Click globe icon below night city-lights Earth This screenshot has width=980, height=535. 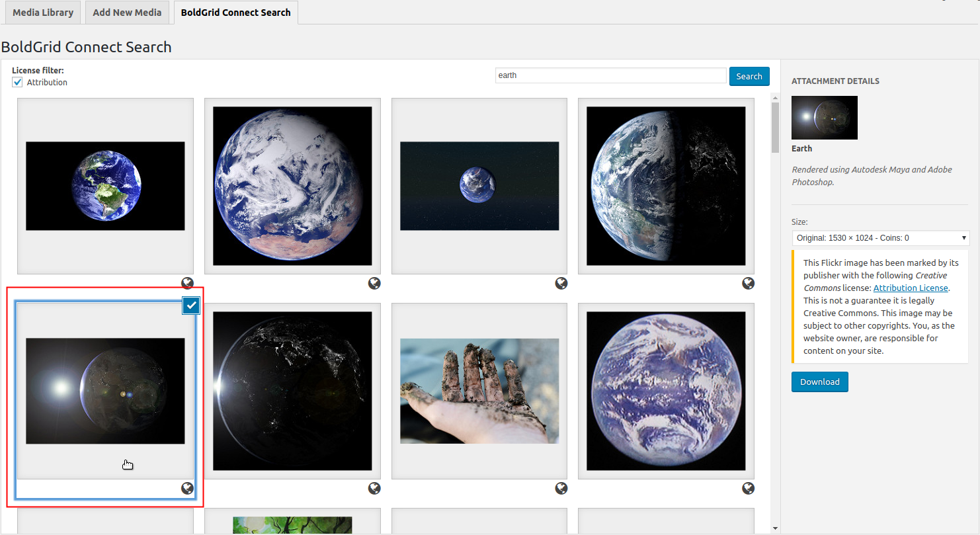click(374, 489)
